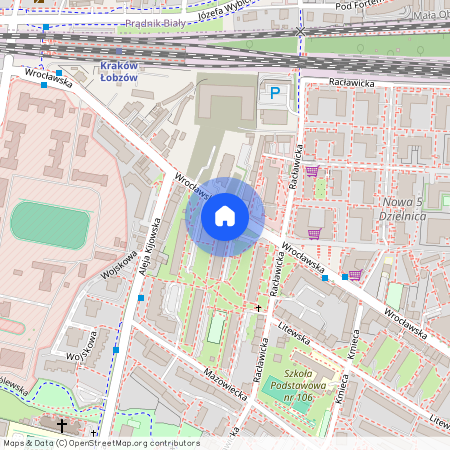This screenshot has width=450, height=450.
Task: Select the small cross icon near Litewska
Action: [258, 308]
